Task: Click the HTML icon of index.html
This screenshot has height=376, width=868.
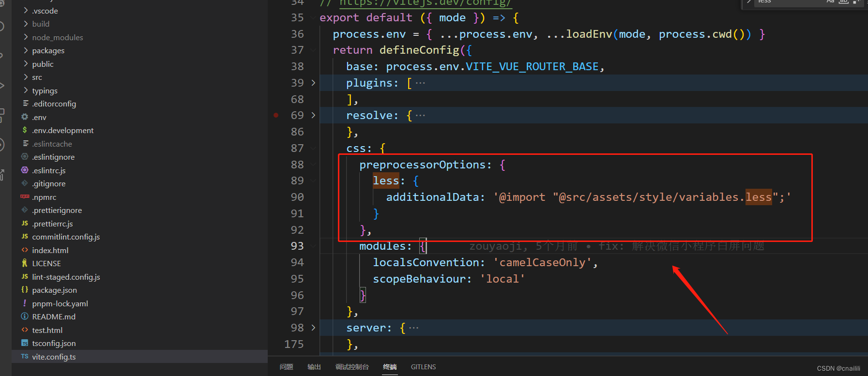Action: point(25,250)
